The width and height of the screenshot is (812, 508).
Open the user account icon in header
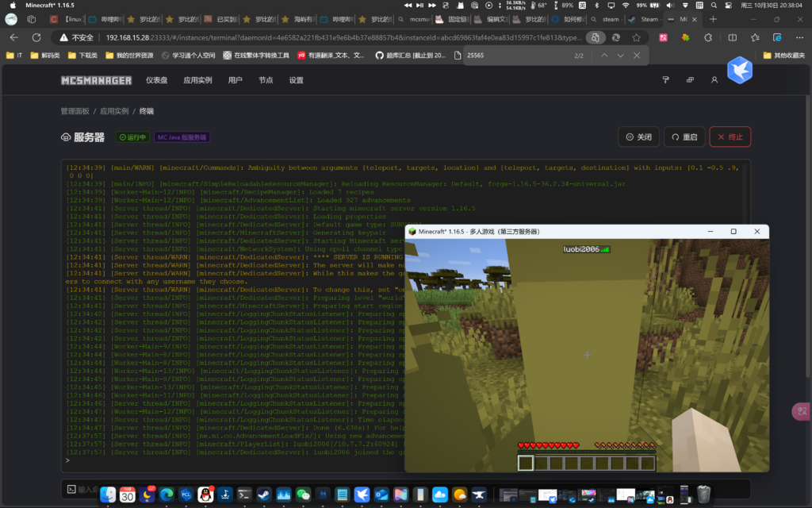[714, 80]
